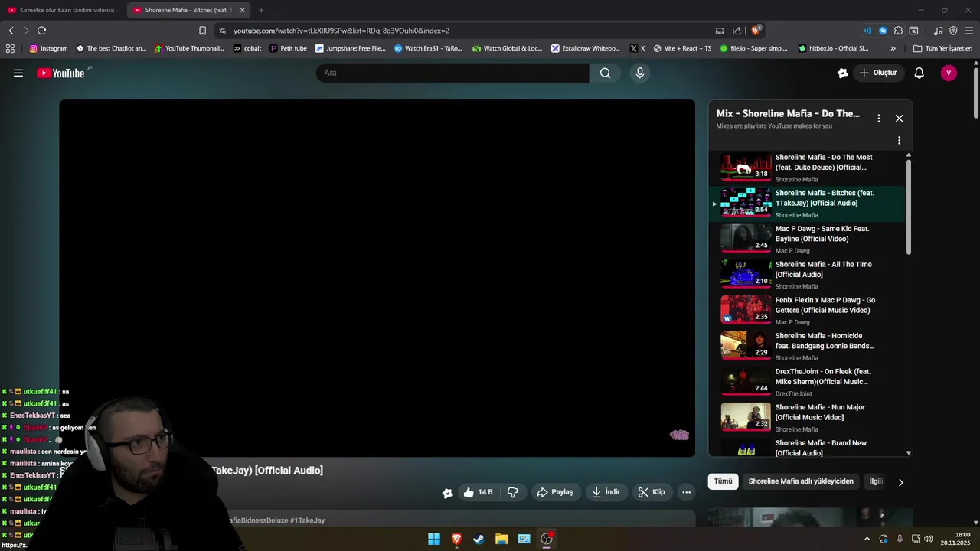Screen dimensions: 980x551
Task: Open File Explorer from the taskbar
Action: 501,539
